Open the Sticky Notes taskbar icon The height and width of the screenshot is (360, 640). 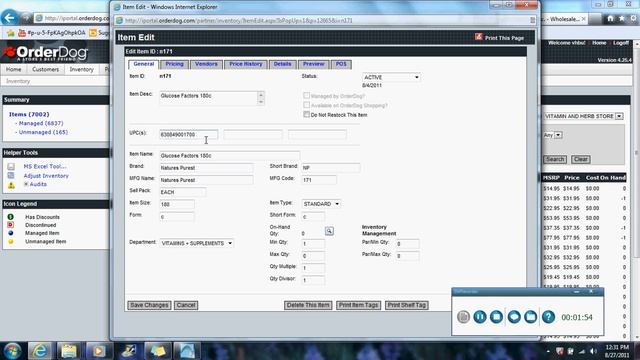[x=158, y=350]
